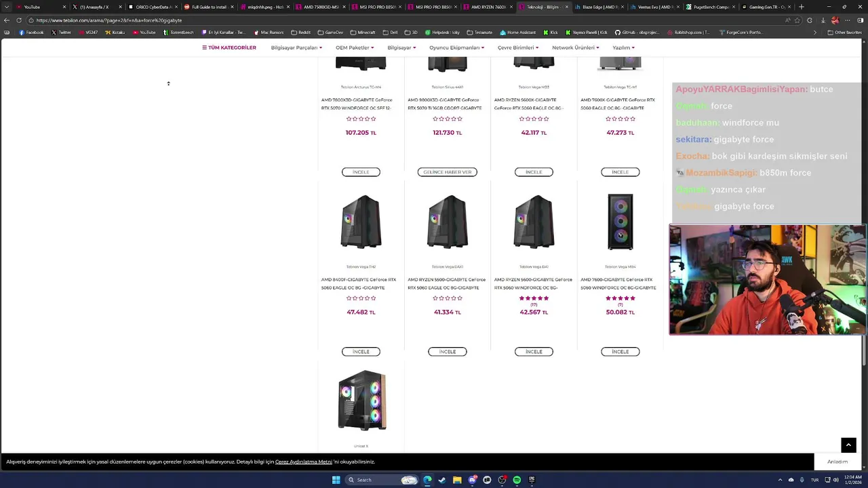
Task: Show hidden system tray icons
Action: pyautogui.click(x=779, y=480)
